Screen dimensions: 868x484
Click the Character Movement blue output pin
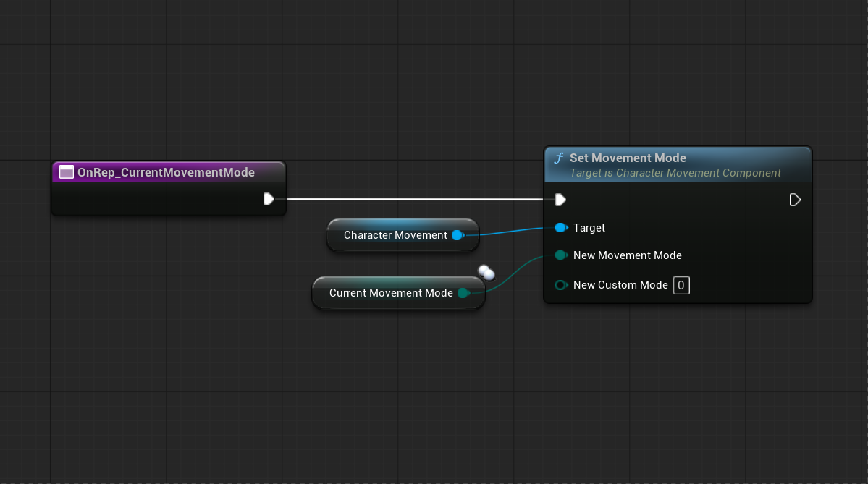click(x=457, y=235)
